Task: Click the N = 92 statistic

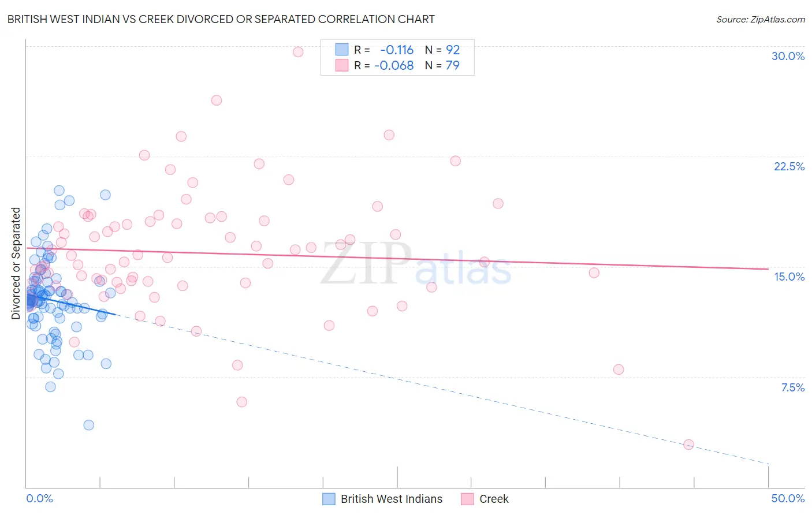Action: point(442,50)
